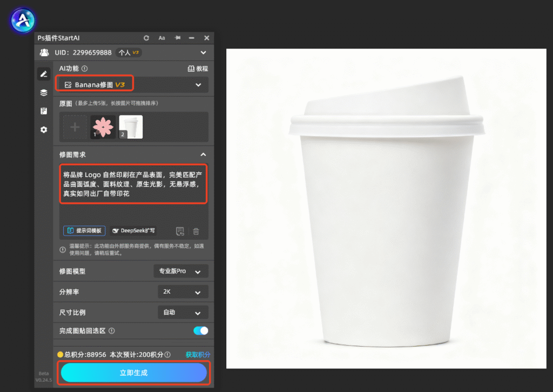The image size is (553, 392).
Task: Click the Beta V0.24.5 version label
Action: (44, 377)
